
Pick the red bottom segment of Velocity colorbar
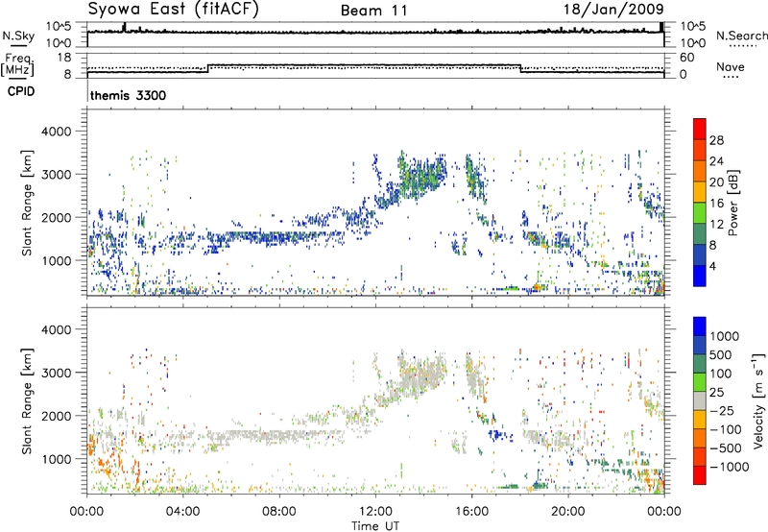click(x=700, y=475)
